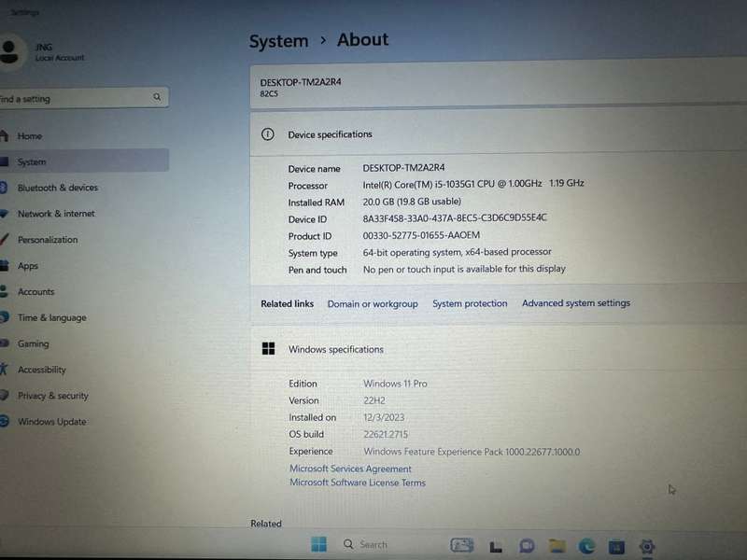Open Time & language settings
This screenshot has width=747, height=560.
84,317
